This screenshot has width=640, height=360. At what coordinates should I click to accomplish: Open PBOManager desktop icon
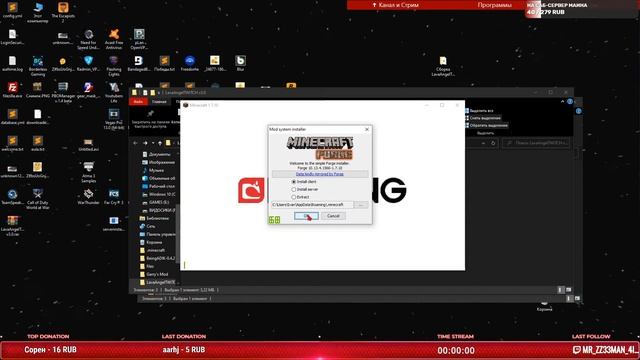pos(63,93)
